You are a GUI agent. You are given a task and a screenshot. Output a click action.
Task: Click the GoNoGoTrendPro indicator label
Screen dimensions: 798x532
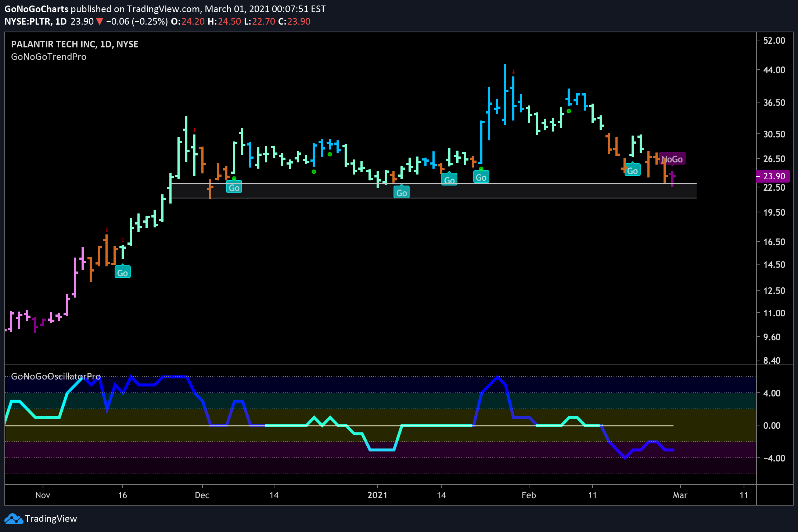[x=49, y=57]
